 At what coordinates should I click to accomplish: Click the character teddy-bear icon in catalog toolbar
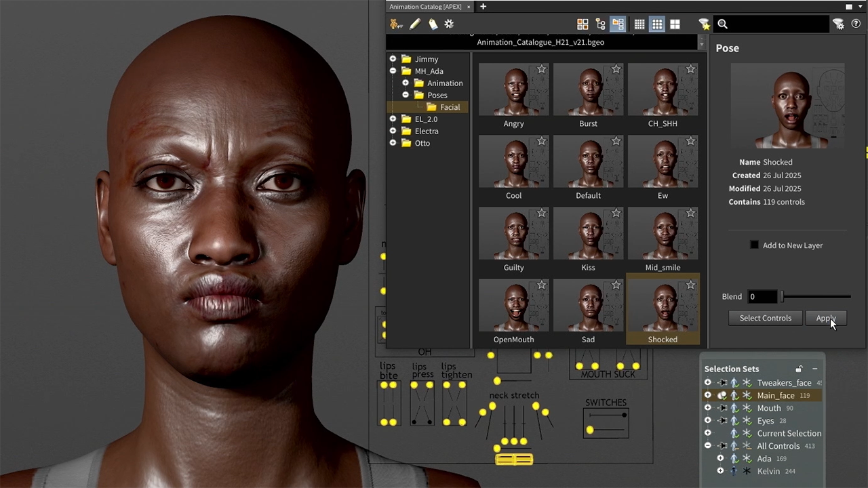coord(396,24)
